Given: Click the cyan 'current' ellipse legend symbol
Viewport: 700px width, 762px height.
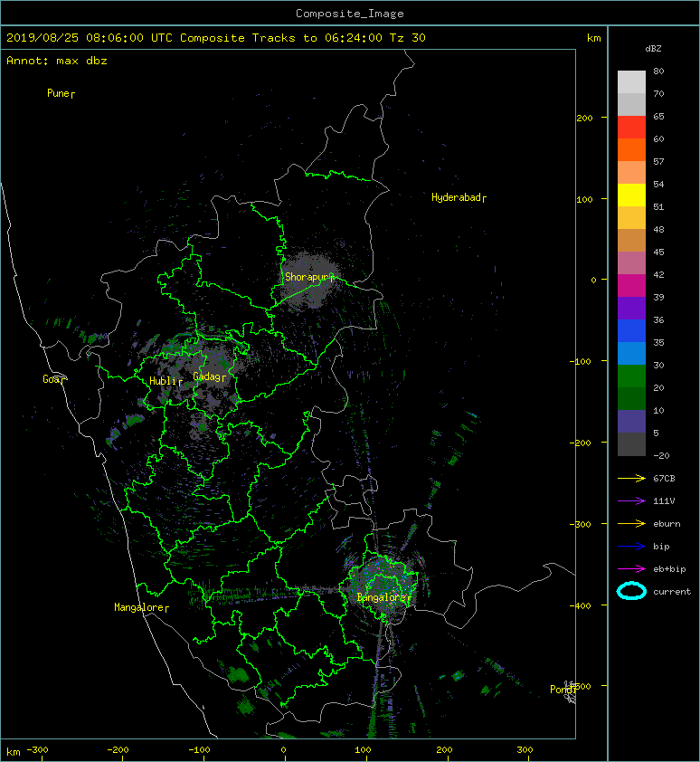Looking at the screenshot, I should click(631, 591).
